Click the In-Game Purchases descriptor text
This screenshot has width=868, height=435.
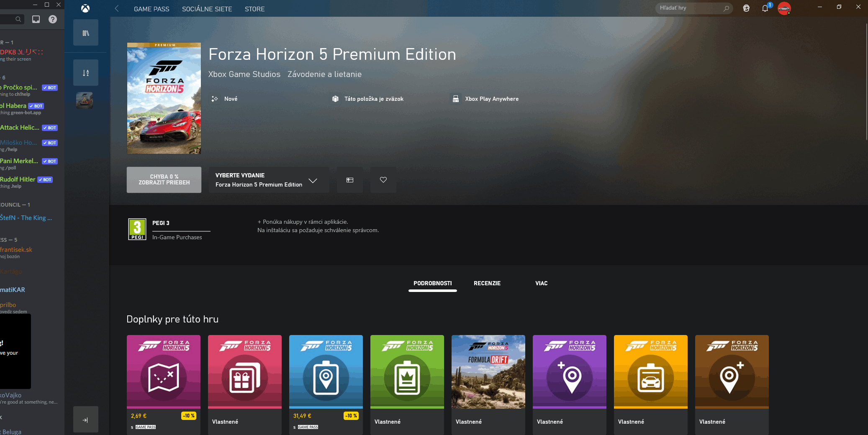point(177,237)
